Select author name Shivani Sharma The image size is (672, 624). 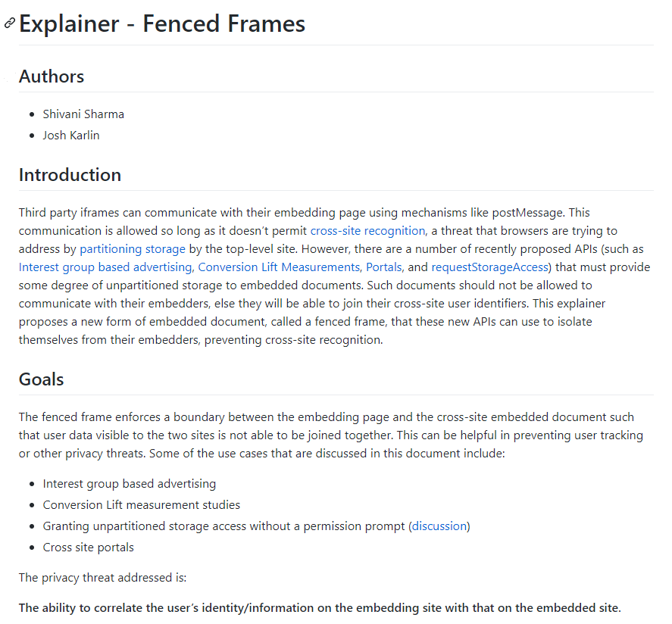click(x=83, y=114)
